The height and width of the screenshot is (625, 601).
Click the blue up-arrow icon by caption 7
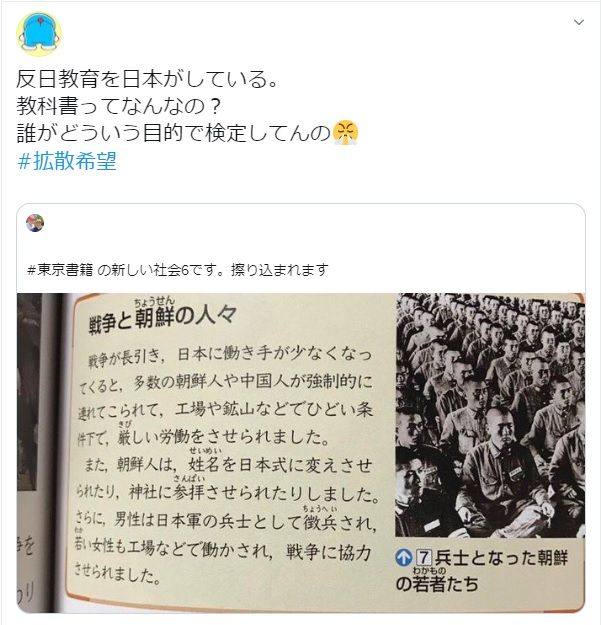tap(404, 558)
